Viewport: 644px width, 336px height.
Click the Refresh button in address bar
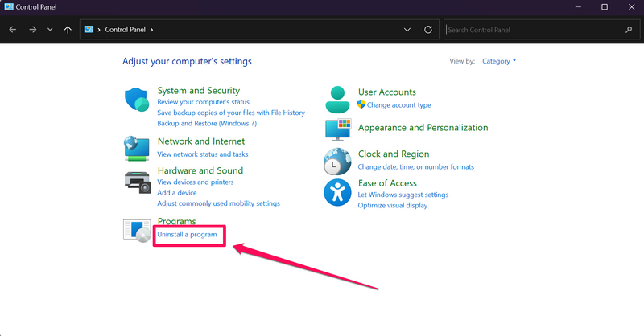pos(428,30)
